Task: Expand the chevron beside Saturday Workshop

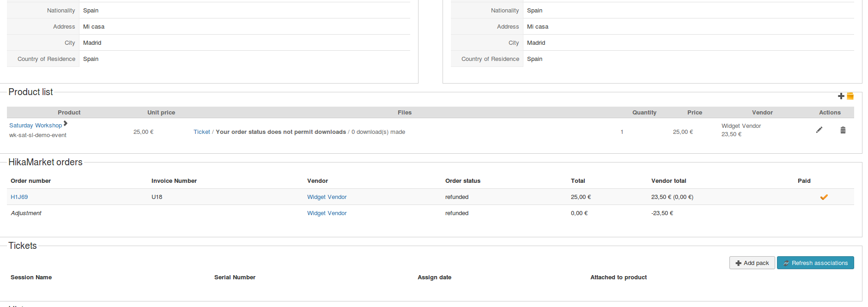Action: click(x=66, y=123)
